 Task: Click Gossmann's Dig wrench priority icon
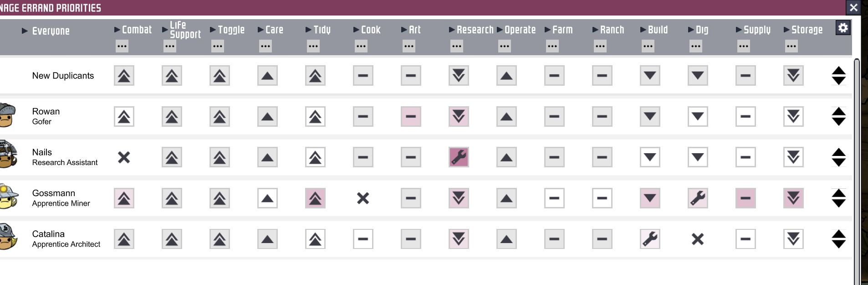698,198
